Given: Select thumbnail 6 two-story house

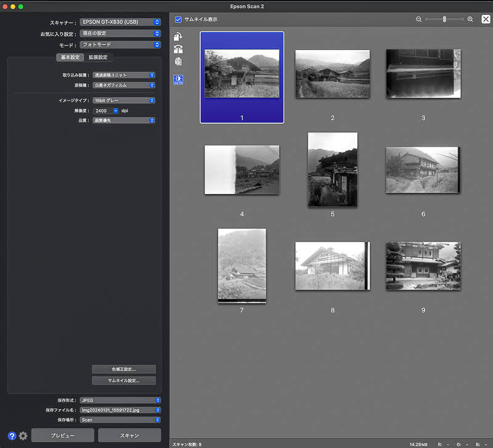Looking at the screenshot, I should (x=423, y=169).
